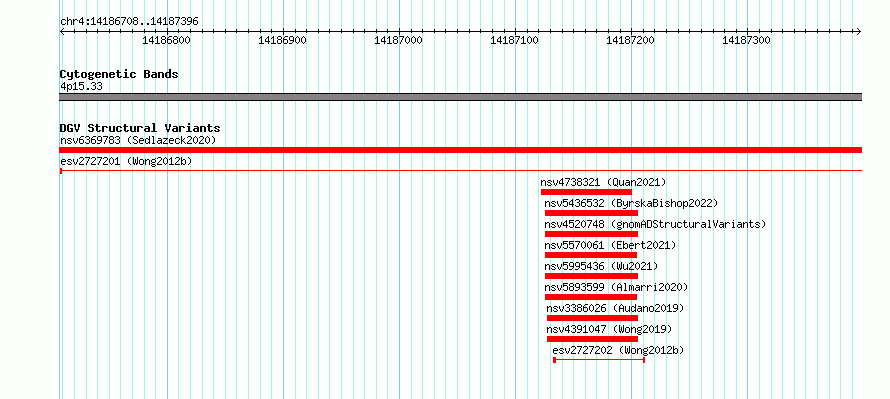The height and width of the screenshot is (399, 890).
Task: Click ruler position 14187200
Action: click(x=631, y=40)
